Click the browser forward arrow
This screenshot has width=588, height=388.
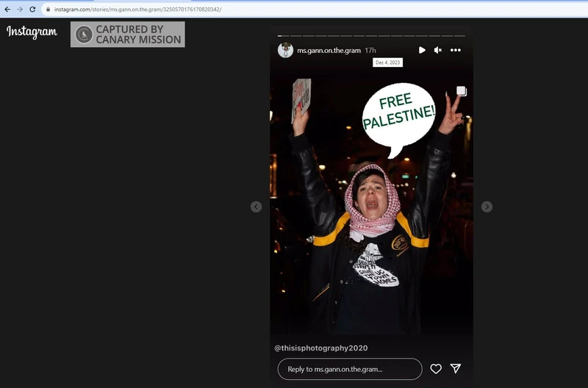click(x=20, y=10)
